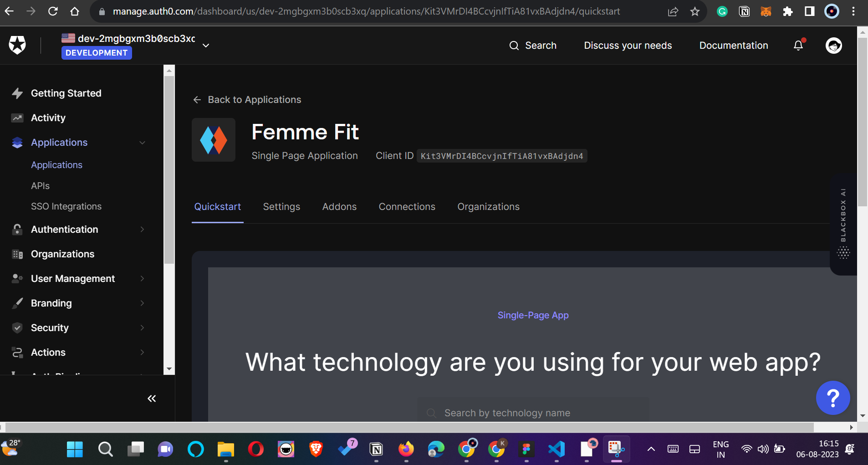Reload the page
The image size is (868, 465).
(x=53, y=11)
